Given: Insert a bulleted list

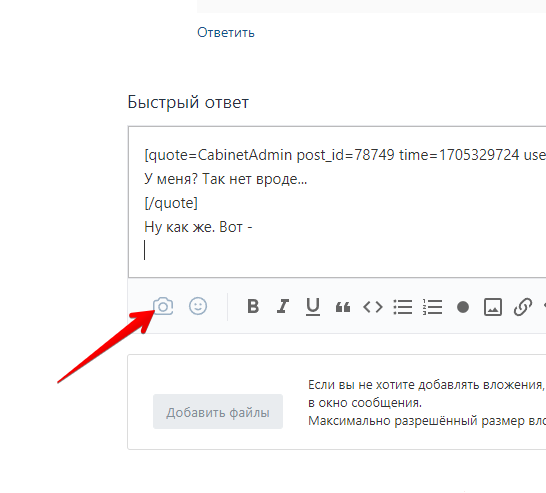Looking at the screenshot, I should coord(403,307).
